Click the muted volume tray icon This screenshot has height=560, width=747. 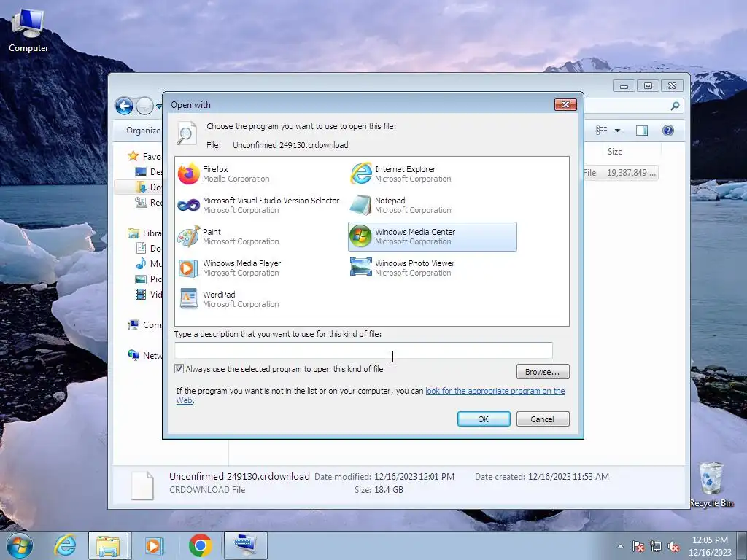673,547
